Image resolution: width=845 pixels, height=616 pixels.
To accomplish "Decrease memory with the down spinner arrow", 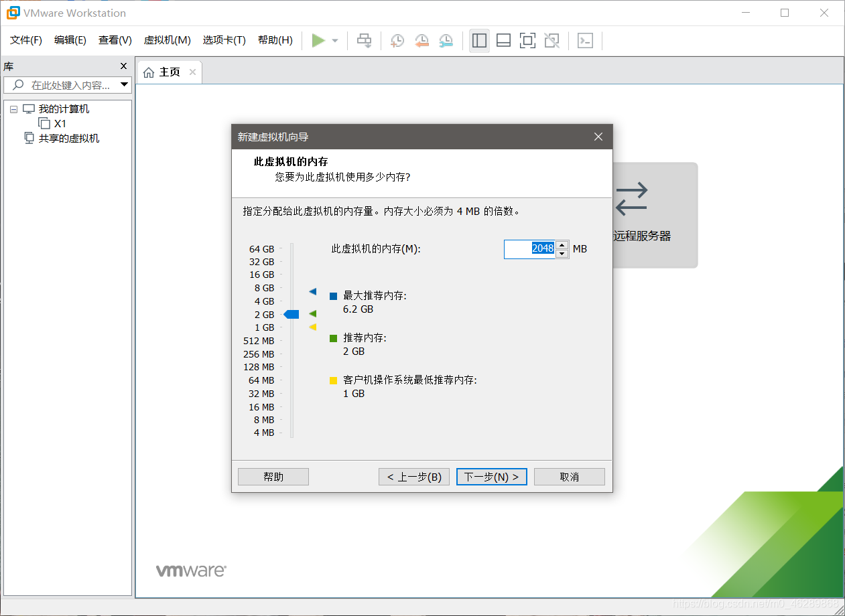I will [562, 253].
